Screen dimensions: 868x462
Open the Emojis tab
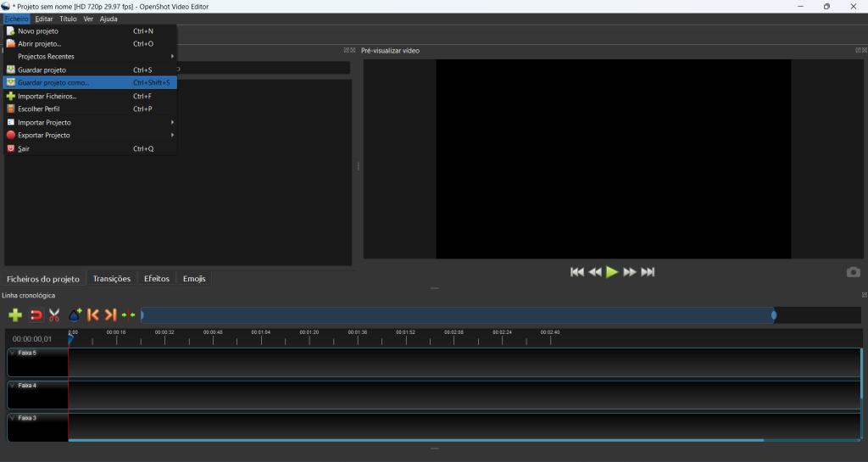[194, 279]
